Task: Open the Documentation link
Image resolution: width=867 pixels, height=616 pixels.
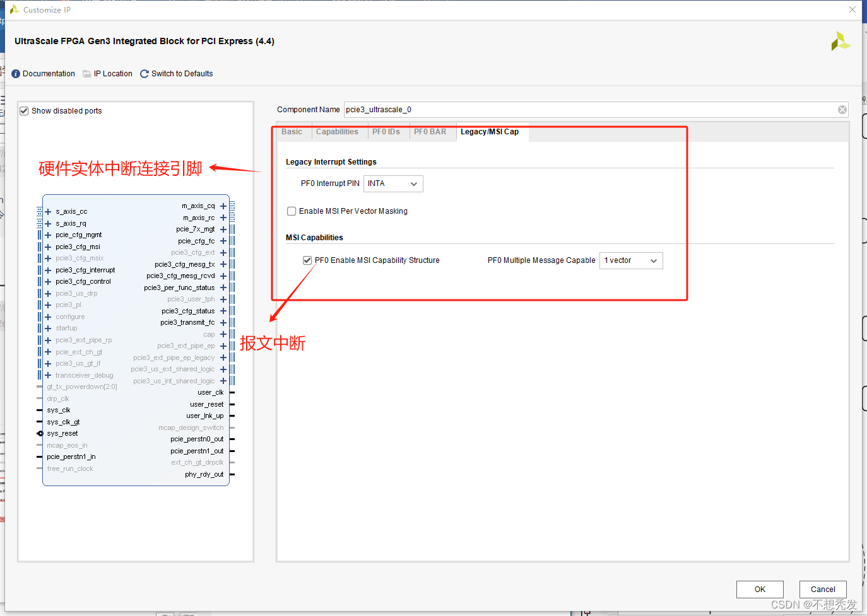Action: 49,74
